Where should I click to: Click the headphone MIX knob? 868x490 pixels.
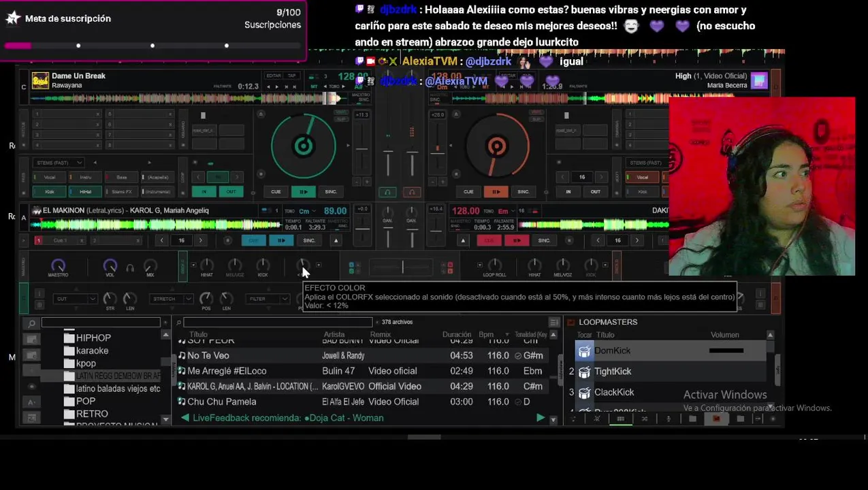[150, 265]
